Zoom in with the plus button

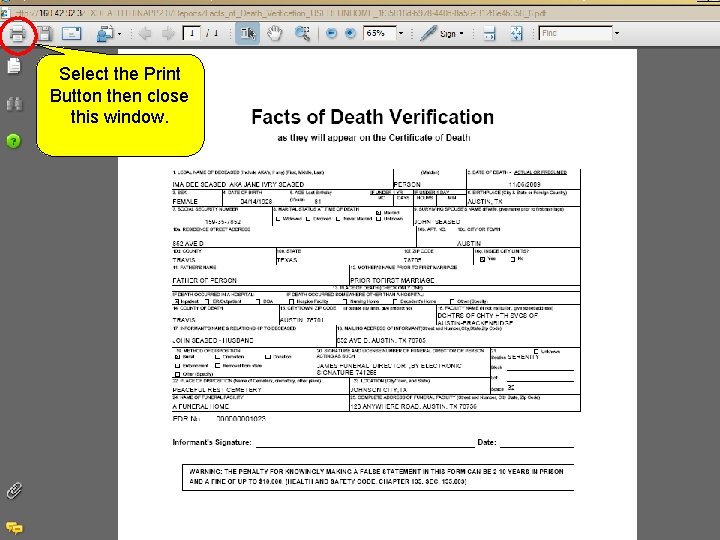click(350, 34)
